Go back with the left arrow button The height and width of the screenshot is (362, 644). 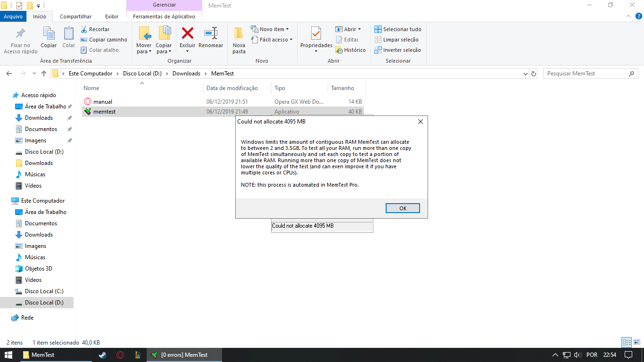click(9, 74)
